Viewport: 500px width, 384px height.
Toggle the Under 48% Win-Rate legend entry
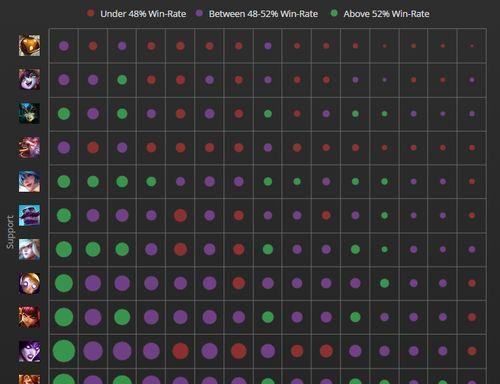coord(136,14)
